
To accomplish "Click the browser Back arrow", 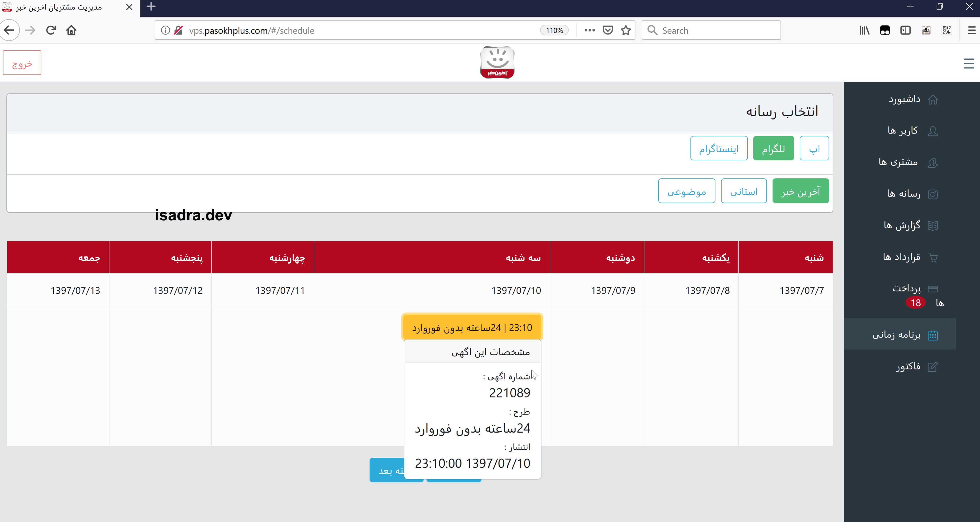I will [9, 30].
